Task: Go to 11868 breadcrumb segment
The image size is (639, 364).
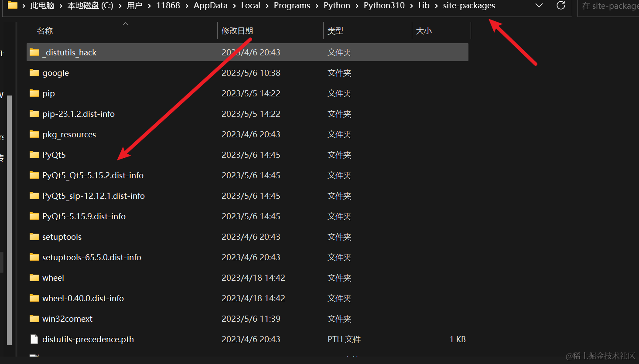Action: (168, 6)
